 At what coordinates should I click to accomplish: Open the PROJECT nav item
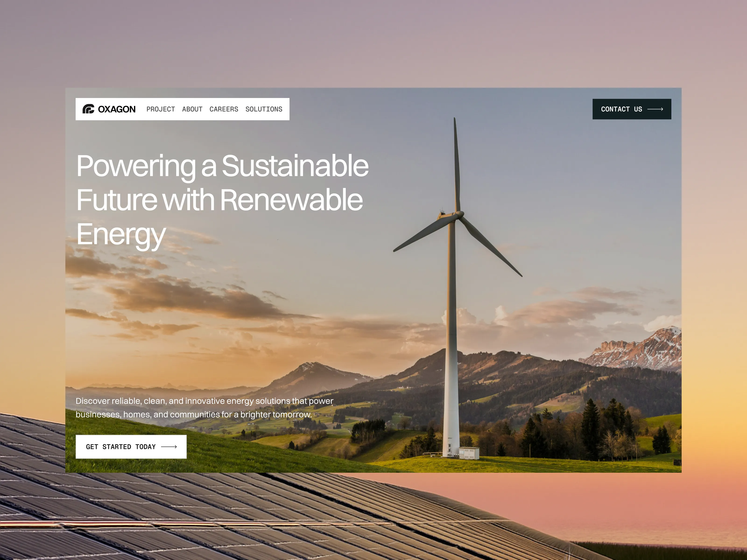point(160,109)
